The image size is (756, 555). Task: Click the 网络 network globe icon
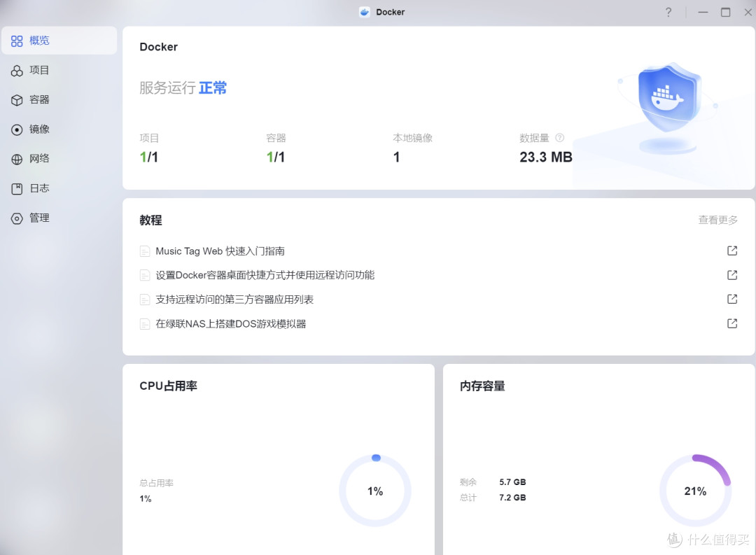point(17,160)
